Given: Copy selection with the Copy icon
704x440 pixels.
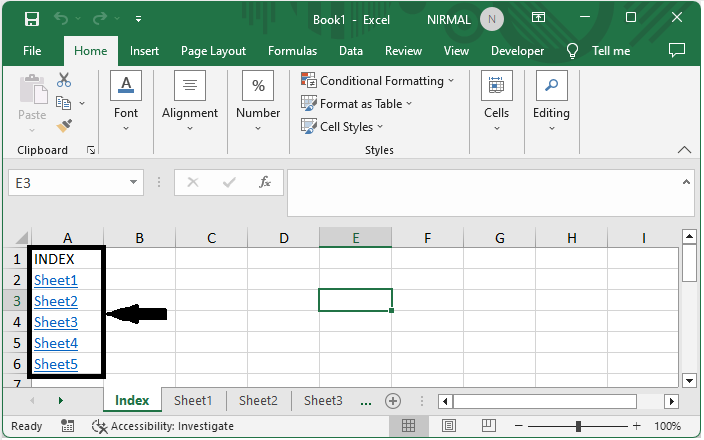Looking at the screenshot, I should click(x=63, y=103).
